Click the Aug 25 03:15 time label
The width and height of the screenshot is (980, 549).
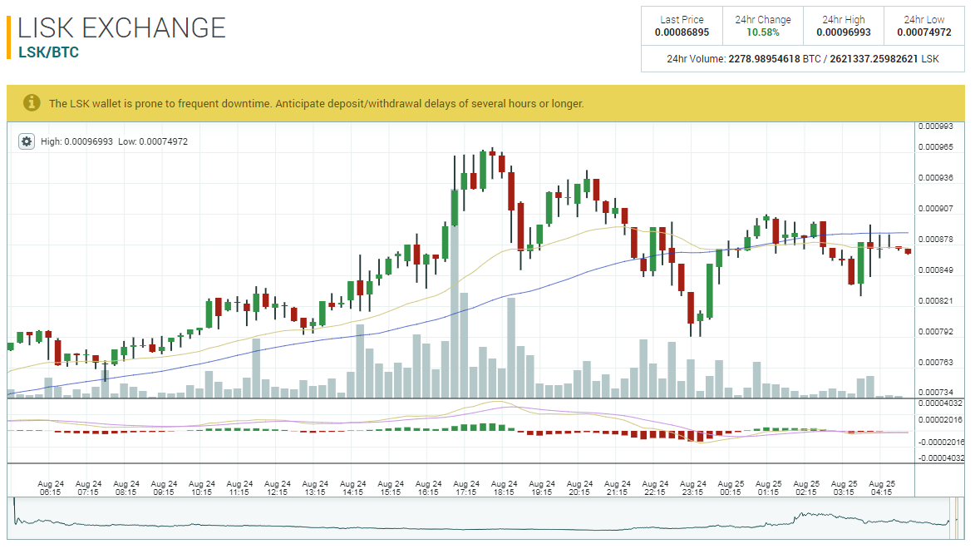(844, 488)
